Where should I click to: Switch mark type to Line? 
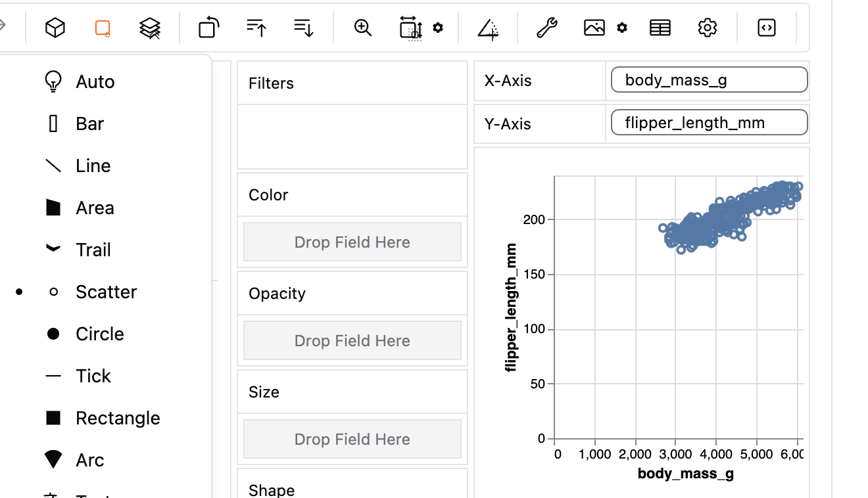(92, 166)
